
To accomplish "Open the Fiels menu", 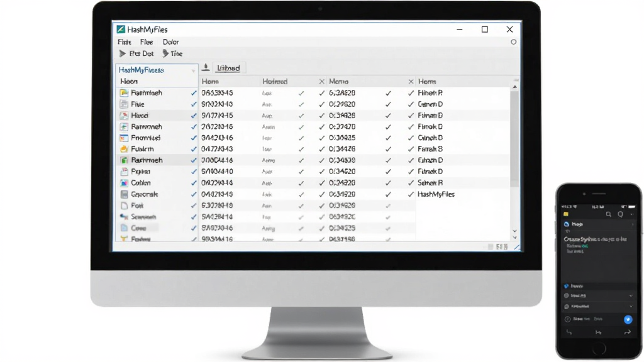I will [124, 42].
